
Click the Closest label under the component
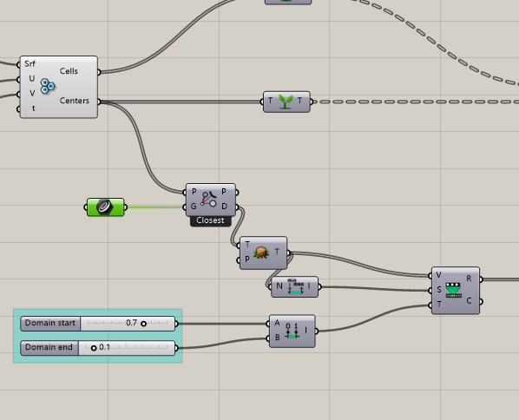pos(210,220)
